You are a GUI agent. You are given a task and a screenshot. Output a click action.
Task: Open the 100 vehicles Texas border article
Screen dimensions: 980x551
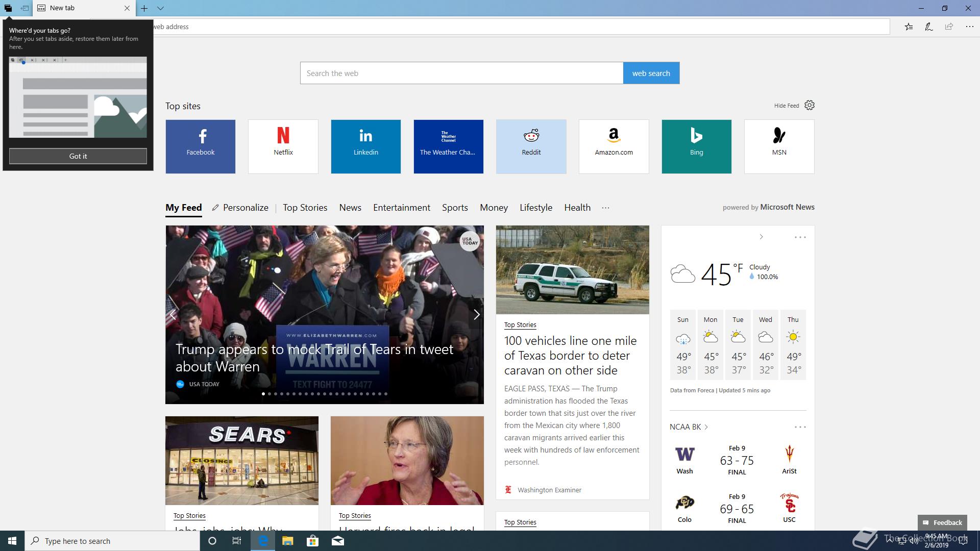point(570,356)
